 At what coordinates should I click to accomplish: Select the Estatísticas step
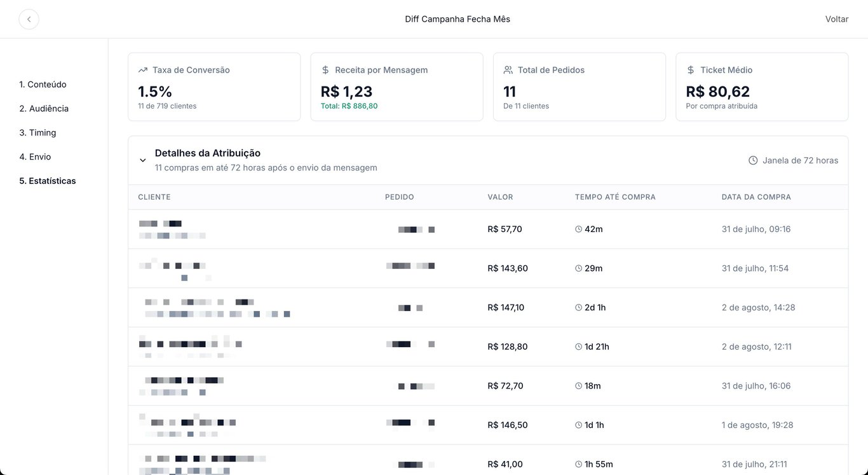click(x=48, y=181)
